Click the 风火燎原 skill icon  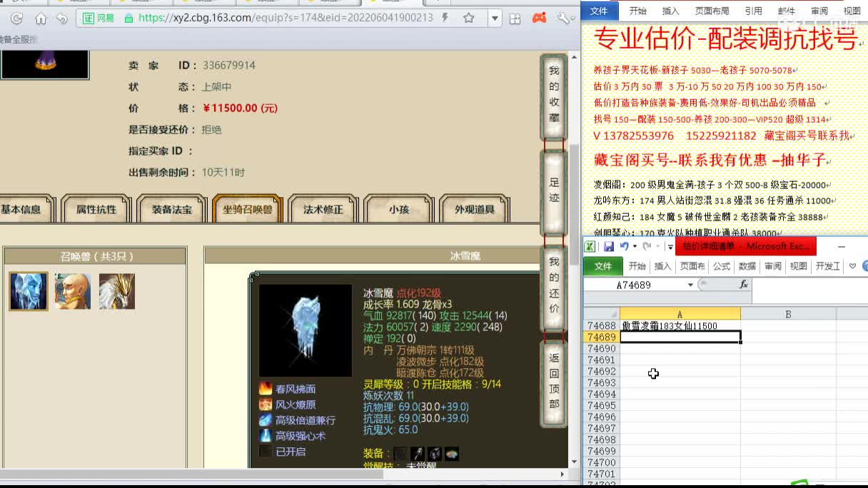point(266,405)
